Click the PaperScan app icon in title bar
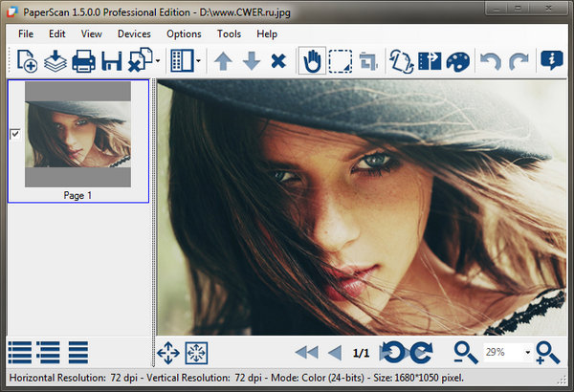 [x=12, y=11]
